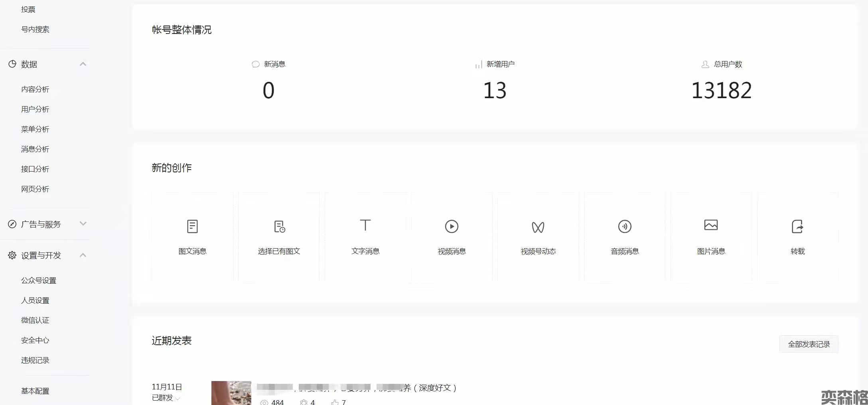Image resolution: width=868 pixels, height=405 pixels.
Task: Choose the 图片消息 picture icon
Action: pyautogui.click(x=711, y=225)
